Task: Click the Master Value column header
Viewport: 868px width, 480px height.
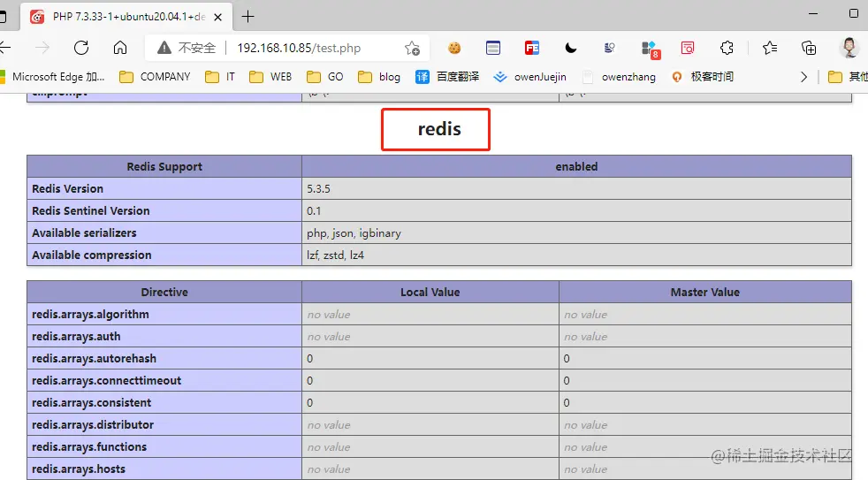Action: tap(705, 292)
